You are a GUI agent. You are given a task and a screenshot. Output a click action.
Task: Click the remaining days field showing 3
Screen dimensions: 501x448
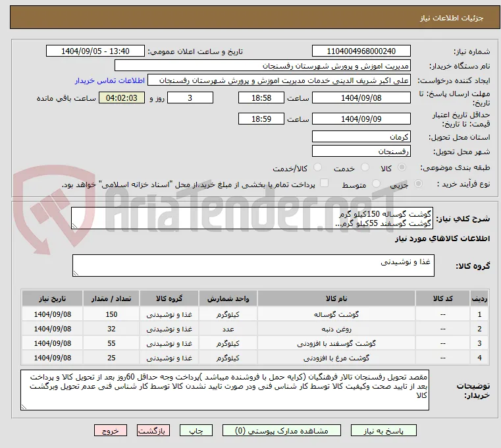pos(190,98)
